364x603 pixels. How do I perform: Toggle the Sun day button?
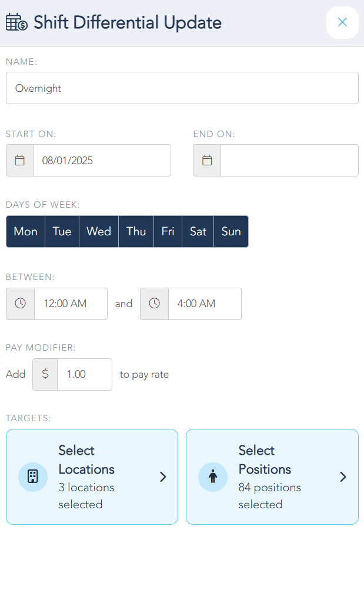tap(231, 231)
